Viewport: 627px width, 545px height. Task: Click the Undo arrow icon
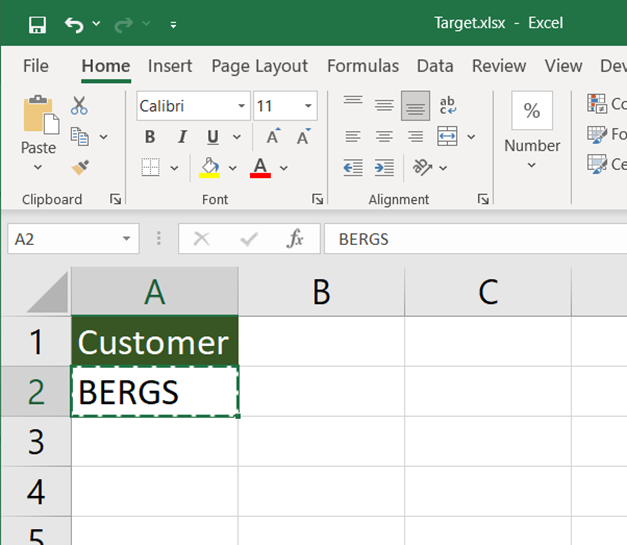(x=73, y=23)
